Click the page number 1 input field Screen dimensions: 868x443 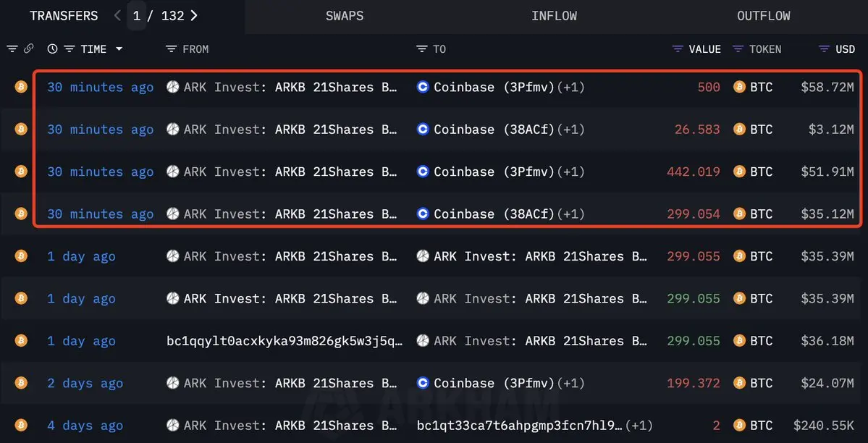[137, 15]
